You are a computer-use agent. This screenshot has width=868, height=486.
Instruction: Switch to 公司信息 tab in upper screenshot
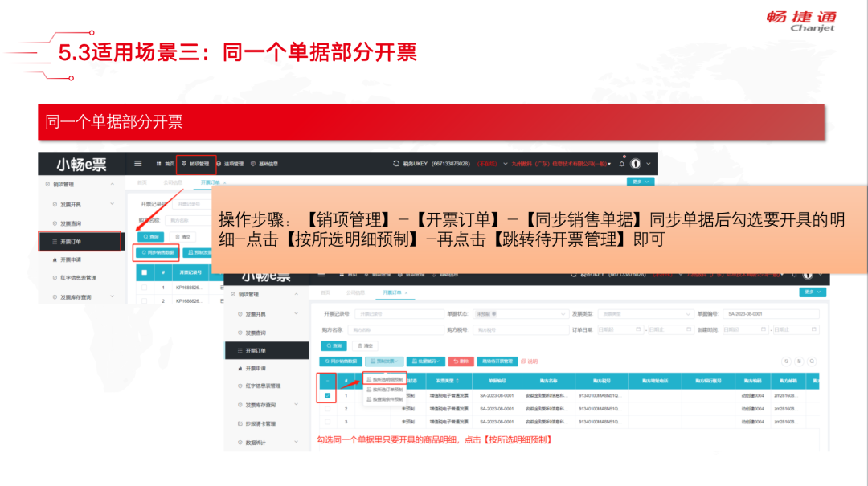173,182
